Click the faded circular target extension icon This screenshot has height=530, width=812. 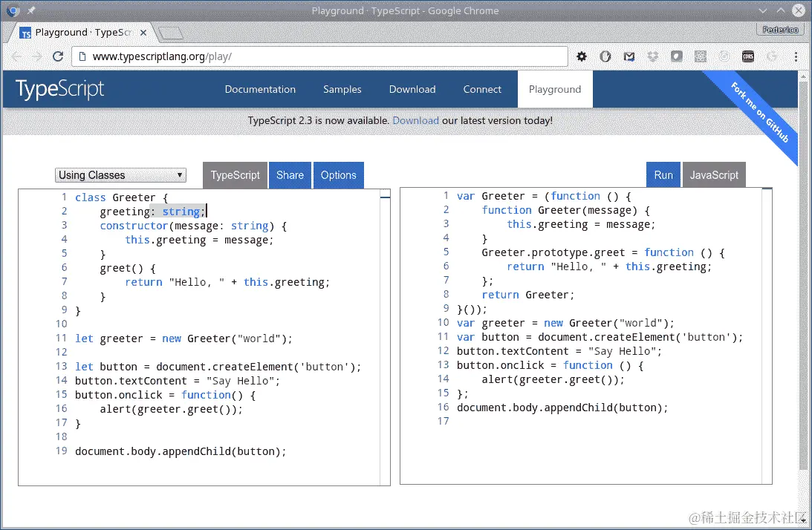724,56
